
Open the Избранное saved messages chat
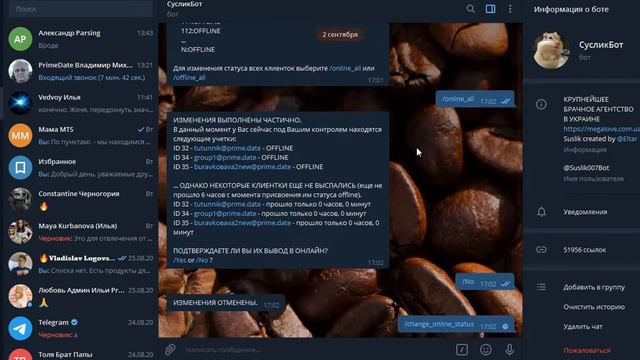click(x=80, y=167)
